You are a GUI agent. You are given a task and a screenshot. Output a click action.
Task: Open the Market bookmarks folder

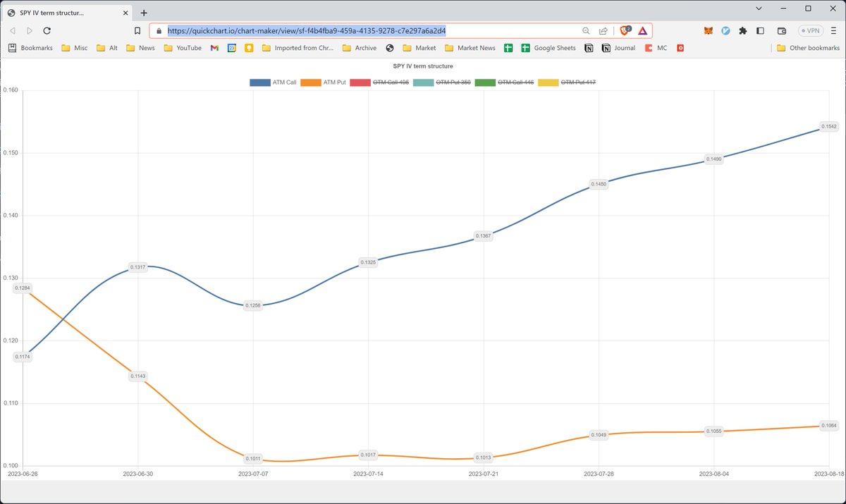click(419, 48)
